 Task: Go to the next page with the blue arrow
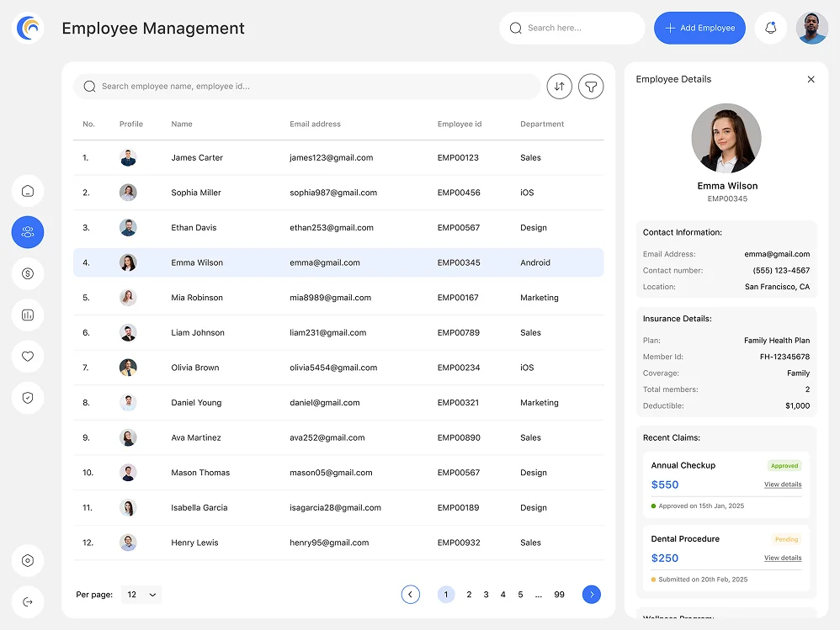point(592,594)
